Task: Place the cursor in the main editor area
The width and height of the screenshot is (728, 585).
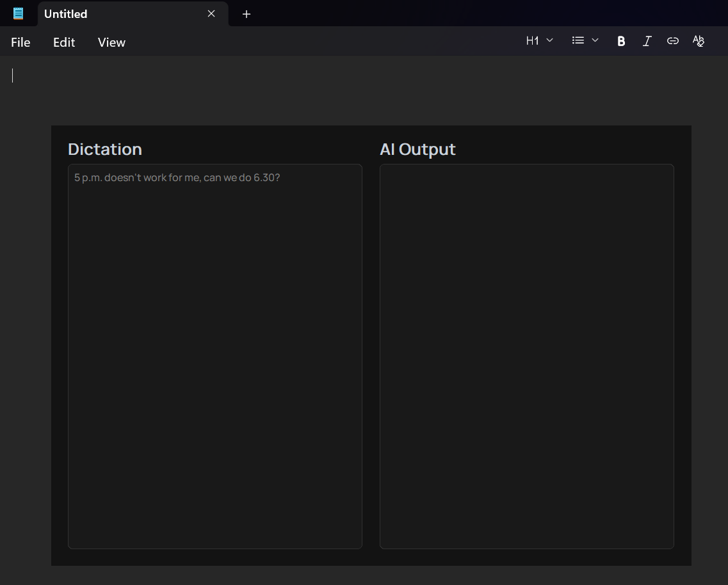Action: tap(256, 77)
